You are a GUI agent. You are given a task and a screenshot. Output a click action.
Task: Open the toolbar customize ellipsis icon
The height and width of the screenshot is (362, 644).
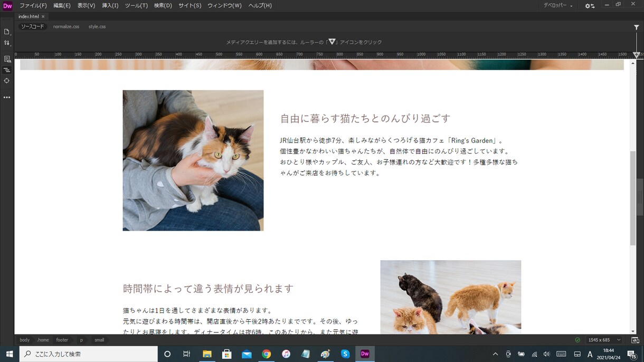[x=7, y=98]
